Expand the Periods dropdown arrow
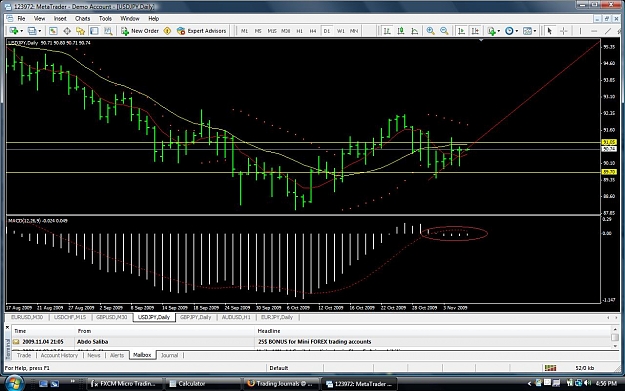Screen dimensions: 625x391 point(517,31)
